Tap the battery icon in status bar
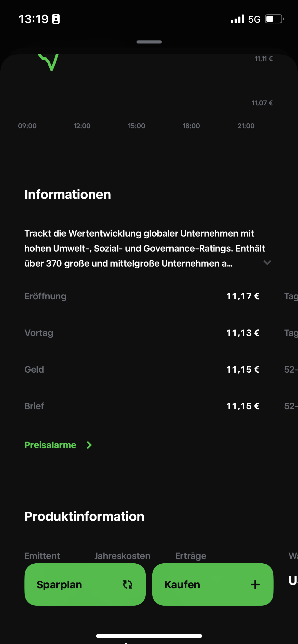 pyautogui.click(x=274, y=19)
